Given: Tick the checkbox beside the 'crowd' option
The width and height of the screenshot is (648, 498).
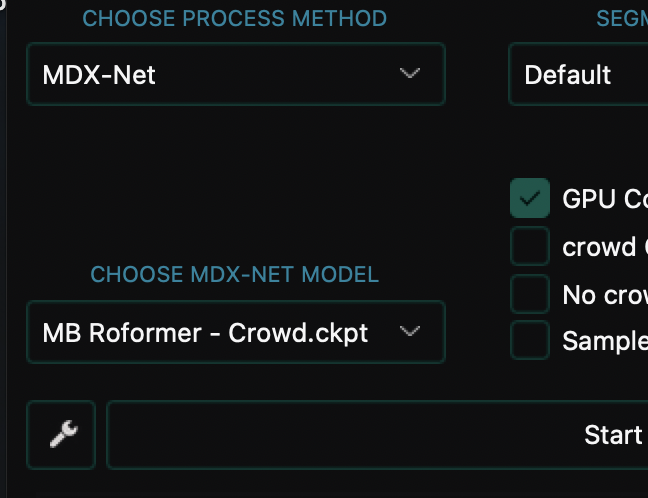Looking at the screenshot, I should coord(530,247).
